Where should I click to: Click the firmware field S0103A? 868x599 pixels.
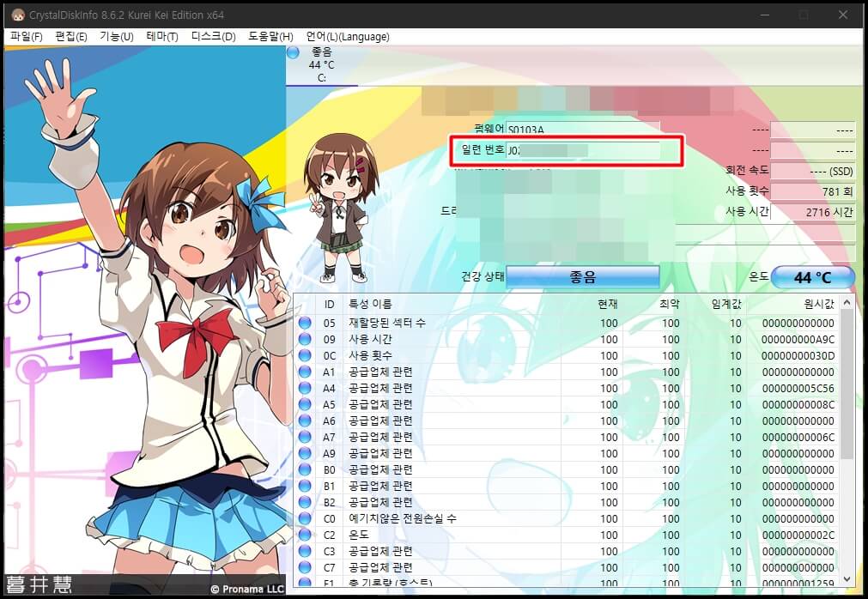point(583,130)
